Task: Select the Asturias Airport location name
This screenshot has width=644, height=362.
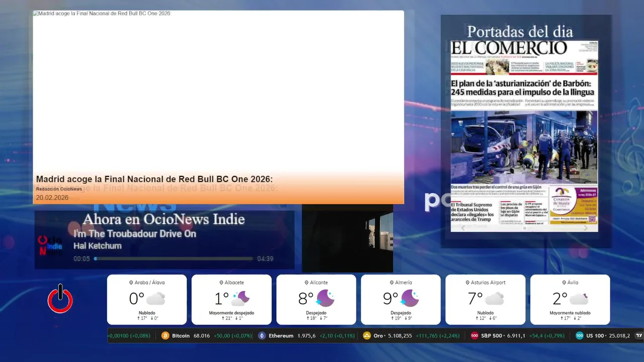Action: coord(488,283)
